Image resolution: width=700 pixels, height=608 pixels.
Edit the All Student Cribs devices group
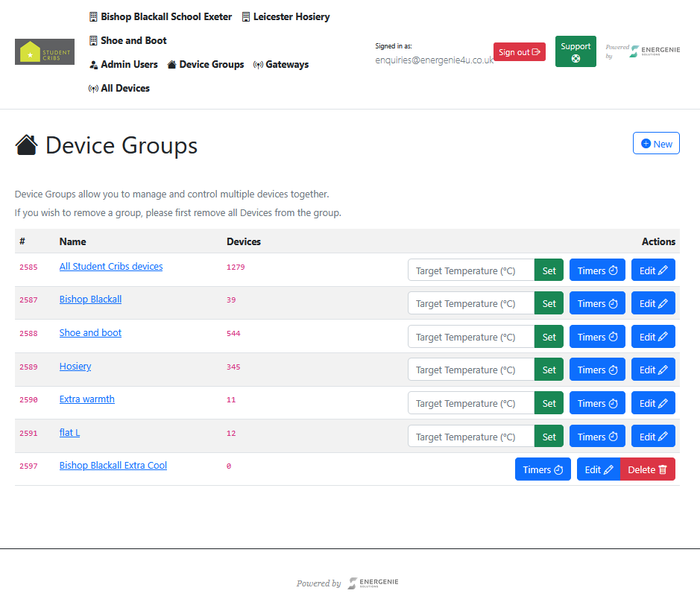[653, 270]
